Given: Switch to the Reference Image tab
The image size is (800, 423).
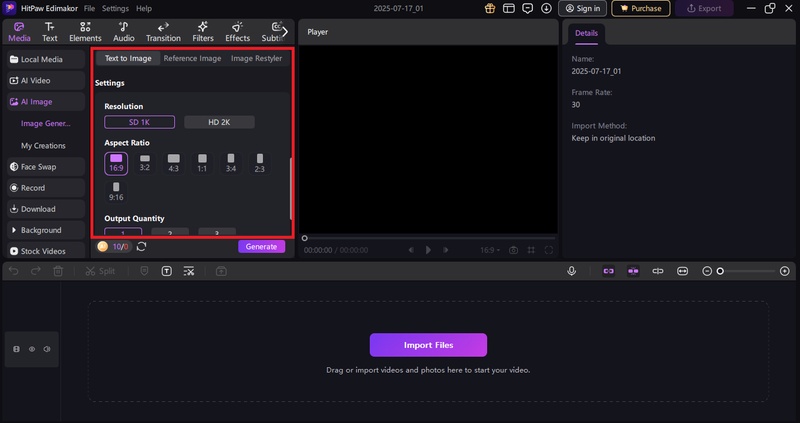Looking at the screenshot, I should coord(192,58).
